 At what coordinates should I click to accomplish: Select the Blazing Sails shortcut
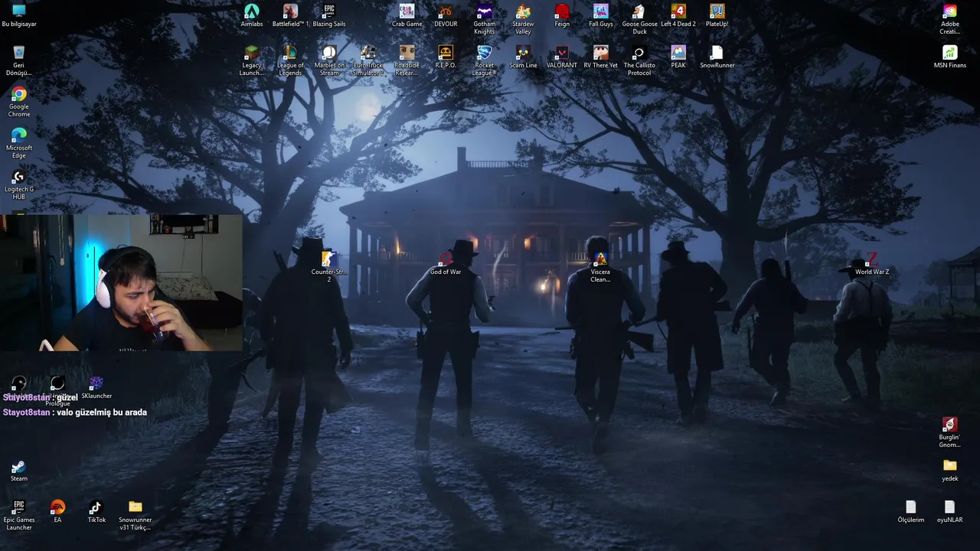329,15
